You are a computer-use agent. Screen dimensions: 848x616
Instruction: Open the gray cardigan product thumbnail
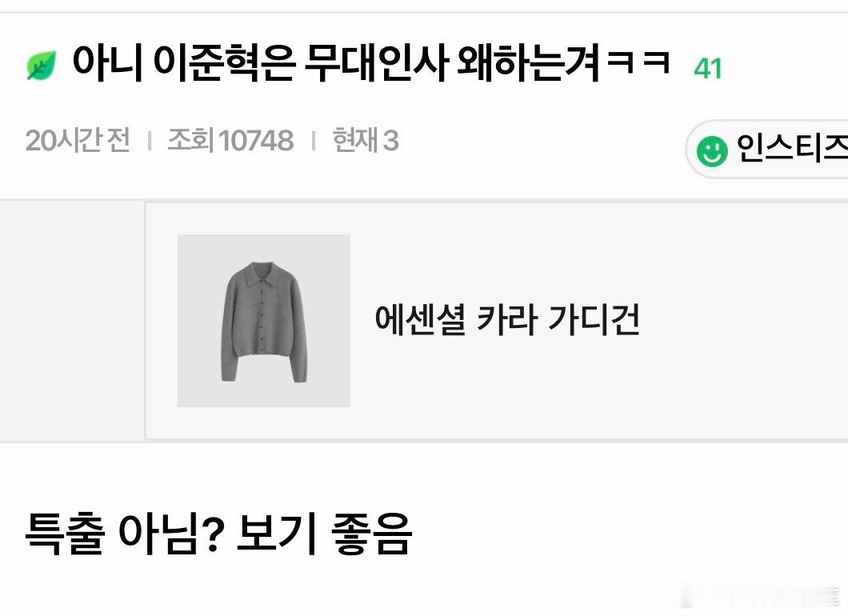[x=264, y=321]
